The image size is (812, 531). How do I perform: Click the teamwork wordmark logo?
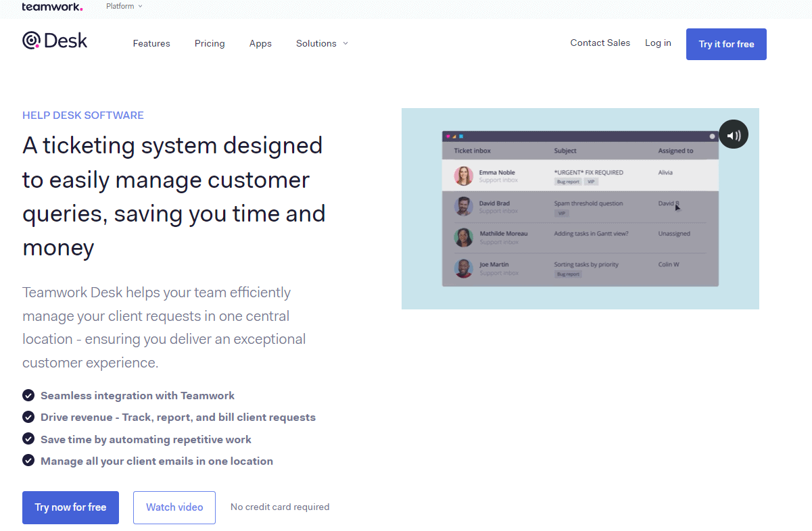[x=52, y=6]
